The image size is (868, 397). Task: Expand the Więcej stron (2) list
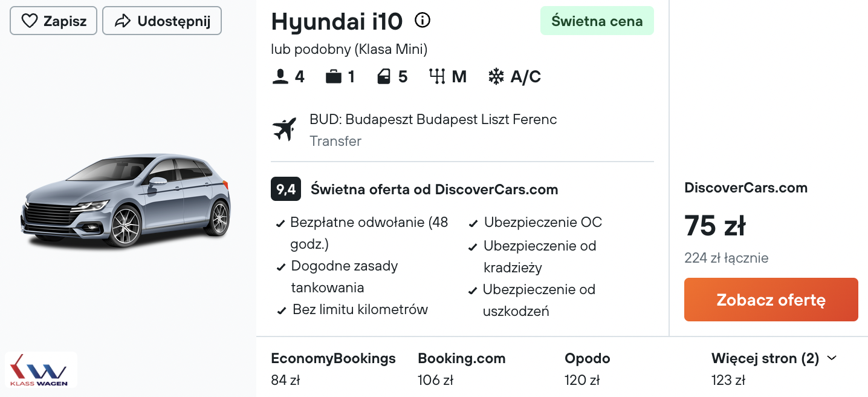(x=774, y=369)
